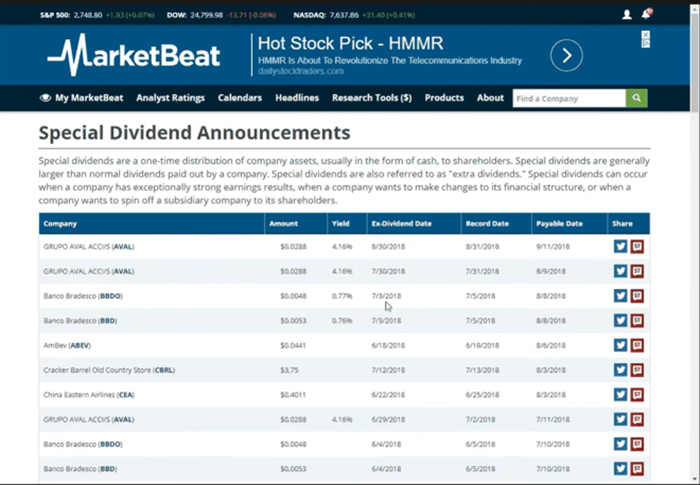Viewport: 700px width, 485px height.
Task: Open the BBDO ticker link
Action: tap(108, 296)
